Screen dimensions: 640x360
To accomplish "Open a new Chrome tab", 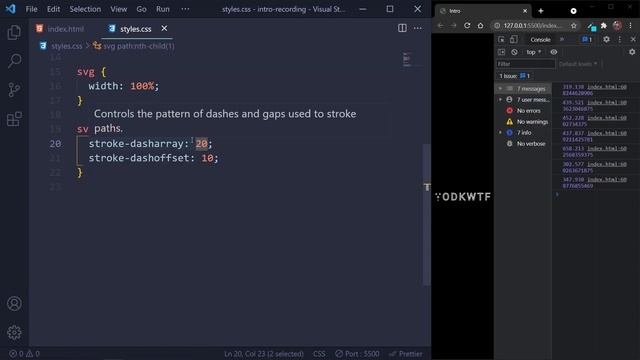I will 541,11.
